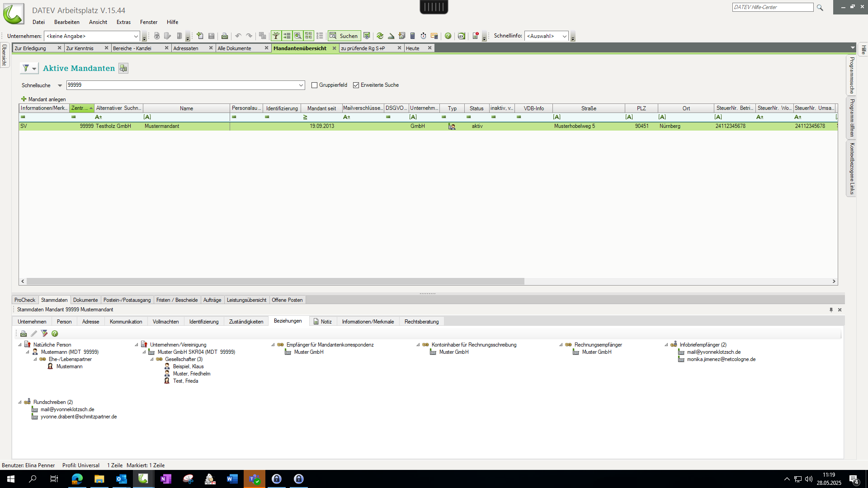Click the tree structure view icon
This screenshot has height=488, width=868.
pos(276,36)
